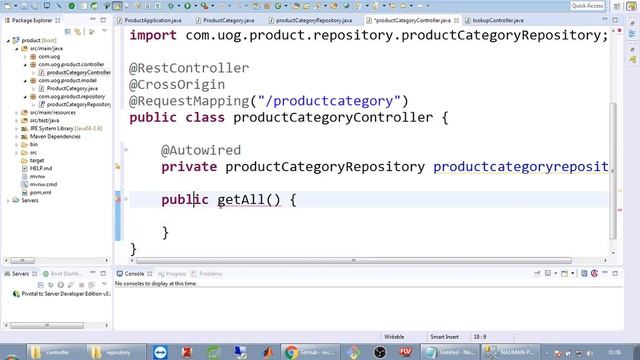Click the stop server icon in Servers toolbar
This screenshot has height=360, width=640.
(x=81, y=284)
